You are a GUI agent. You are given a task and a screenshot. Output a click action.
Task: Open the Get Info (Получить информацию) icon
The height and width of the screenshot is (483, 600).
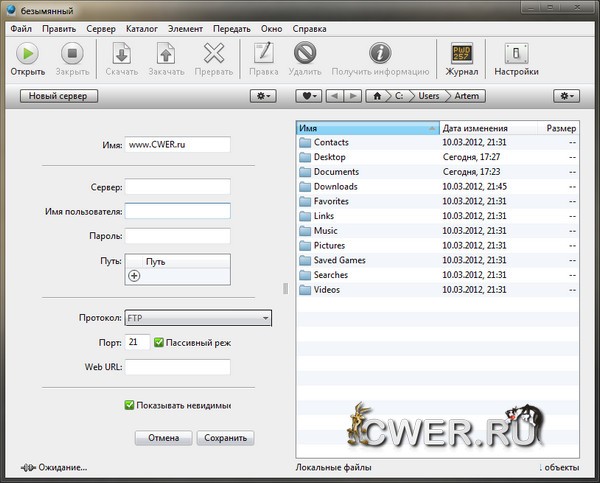pyautogui.click(x=379, y=53)
